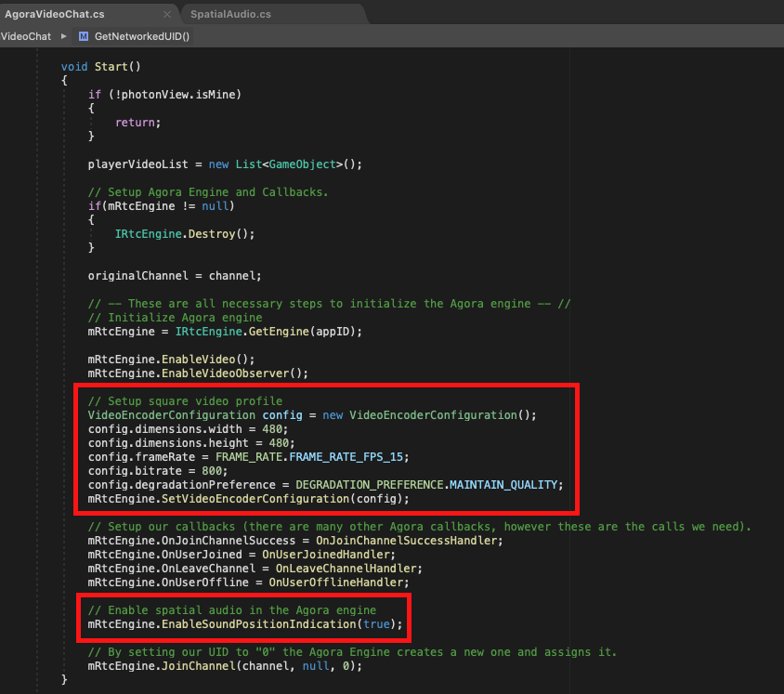Click 'config.bitrate = 800;' line

coord(158,471)
